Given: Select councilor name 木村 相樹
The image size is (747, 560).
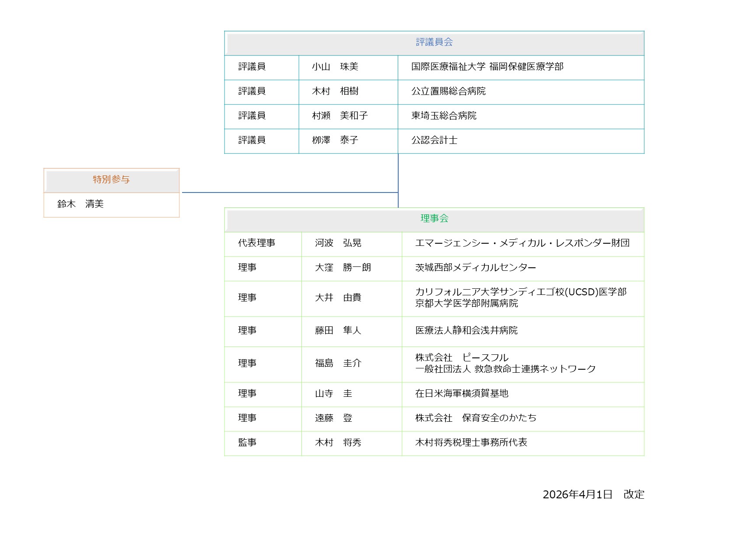Looking at the screenshot, I should point(335,91).
